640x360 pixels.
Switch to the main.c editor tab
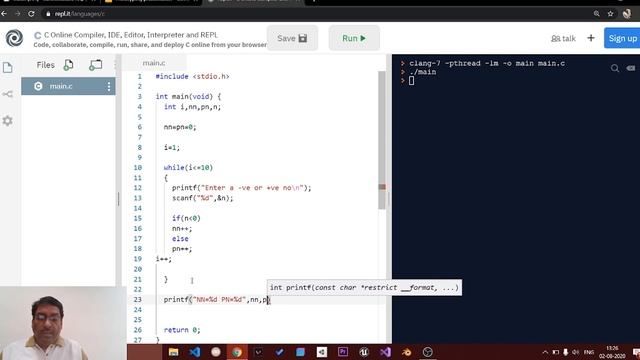click(154, 63)
